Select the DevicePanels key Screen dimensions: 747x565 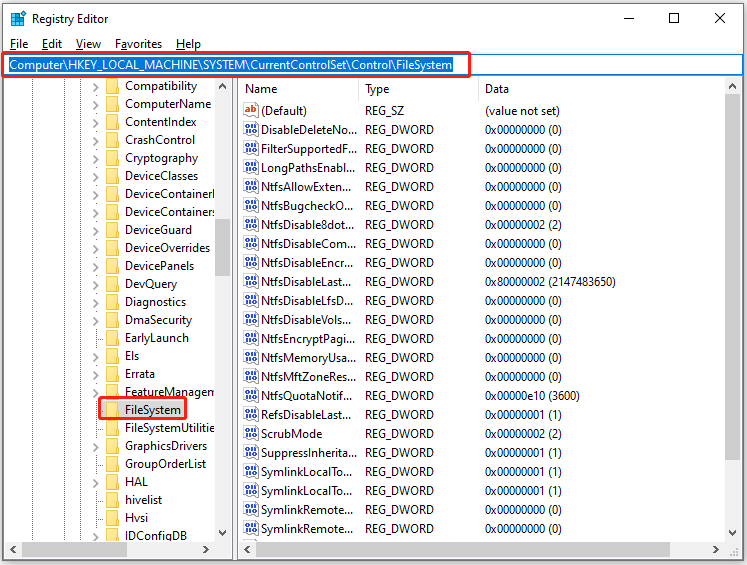tap(159, 266)
